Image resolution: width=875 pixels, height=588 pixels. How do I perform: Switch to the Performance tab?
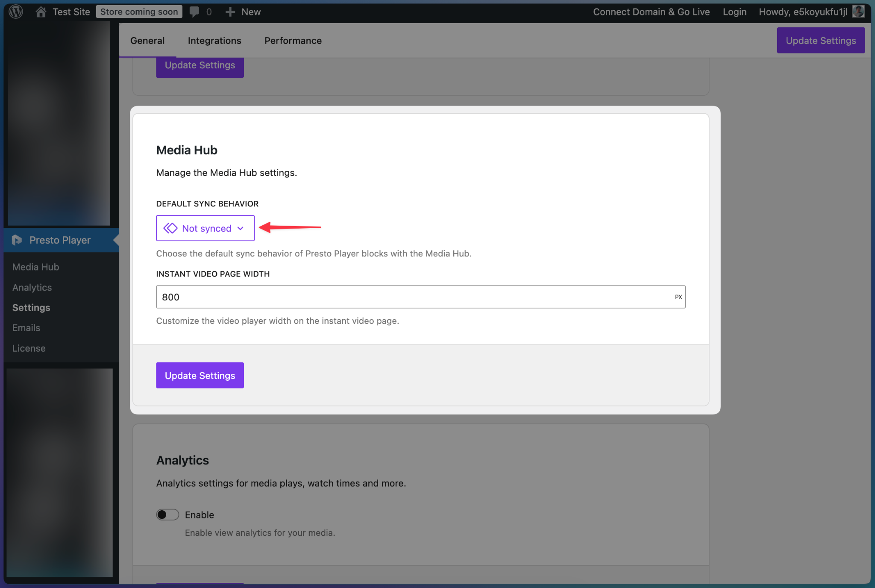pos(293,41)
